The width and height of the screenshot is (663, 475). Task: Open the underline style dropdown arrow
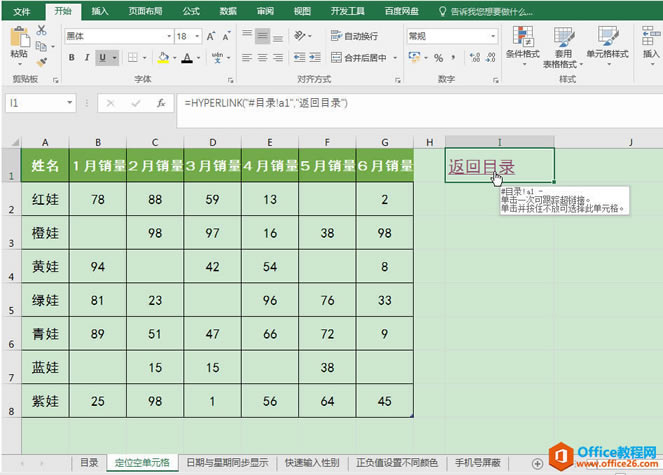[x=114, y=58]
